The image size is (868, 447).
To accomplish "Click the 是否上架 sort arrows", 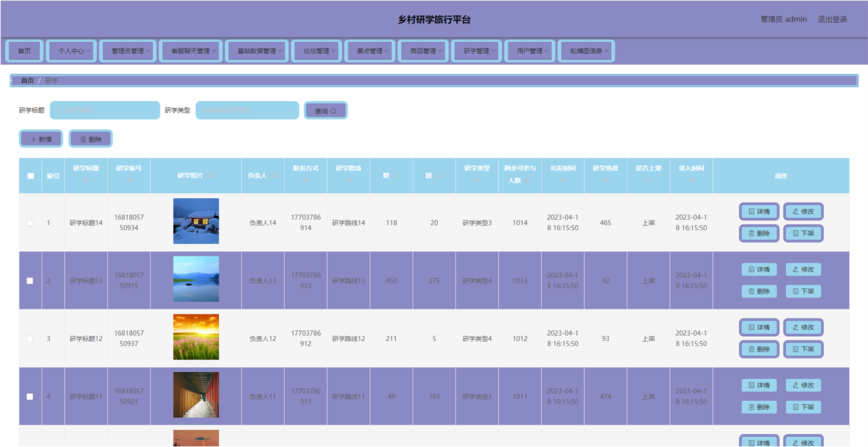I will tap(648, 181).
